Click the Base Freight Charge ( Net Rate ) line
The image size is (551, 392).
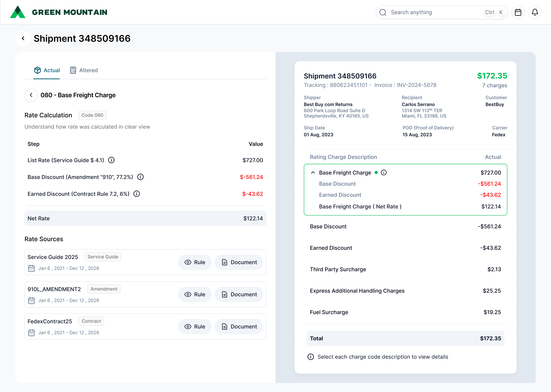[x=410, y=207]
